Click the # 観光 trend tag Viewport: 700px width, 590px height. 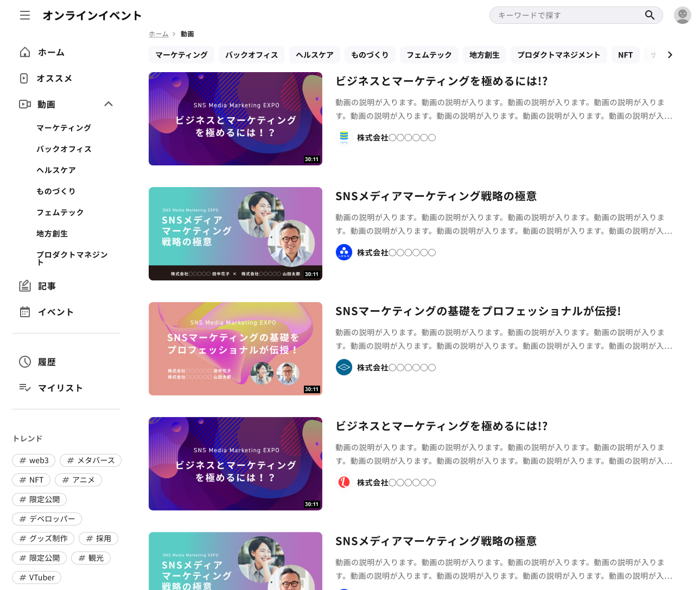tap(91, 558)
